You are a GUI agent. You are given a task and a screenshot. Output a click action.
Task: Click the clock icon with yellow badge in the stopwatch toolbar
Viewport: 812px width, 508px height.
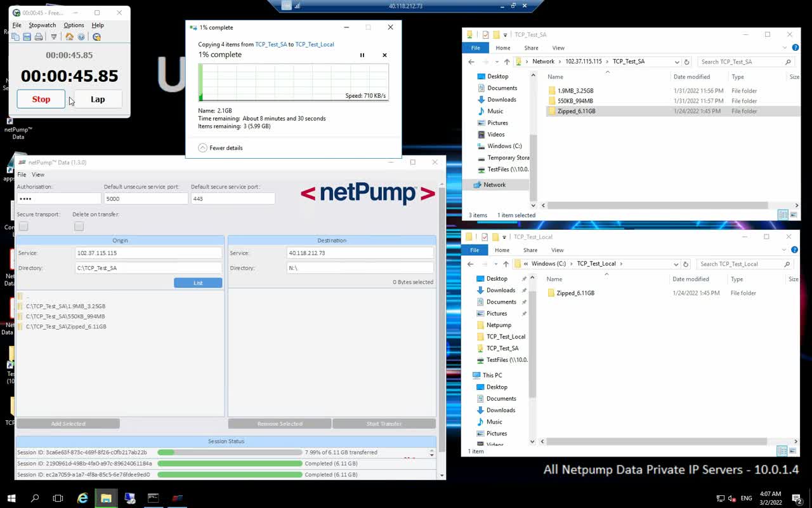[x=96, y=37]
